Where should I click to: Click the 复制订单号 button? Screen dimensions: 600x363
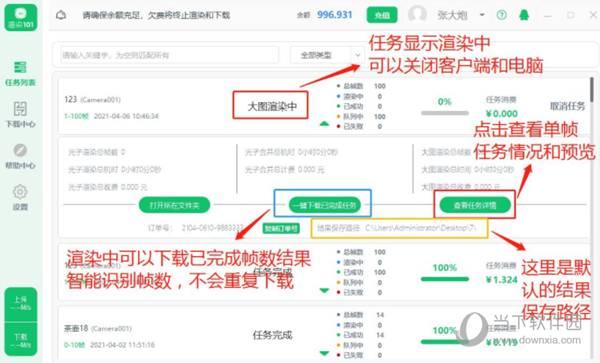(x=281, y=228)
